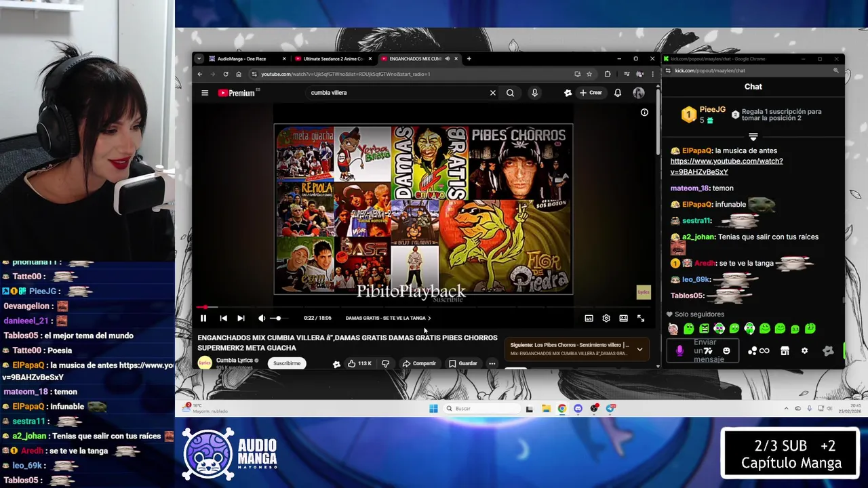Open the player settings gear
Screen dimensions: 868x488
tap(606, 318)
